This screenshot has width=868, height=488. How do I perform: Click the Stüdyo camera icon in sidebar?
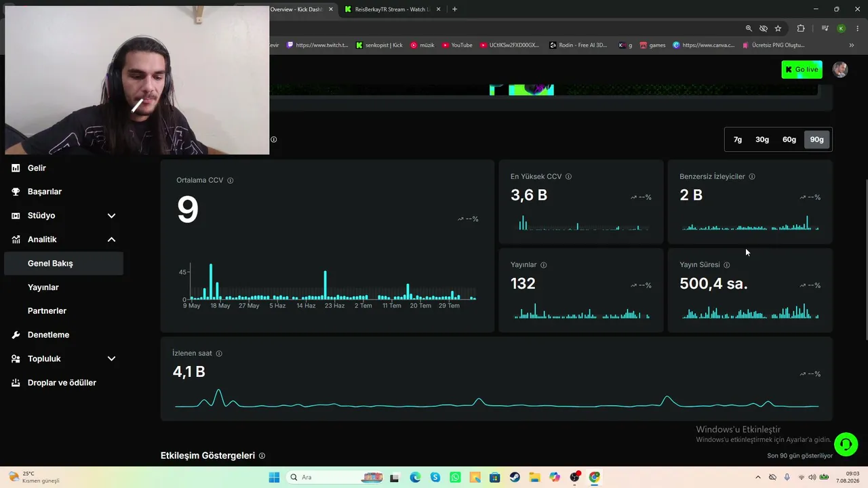click(x=16, y=216)
